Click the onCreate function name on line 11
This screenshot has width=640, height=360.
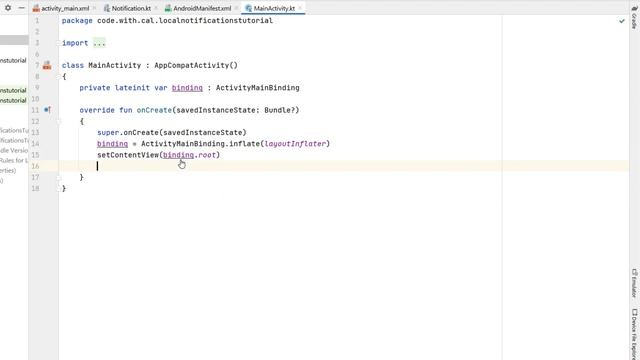click(x=154, y=110)
